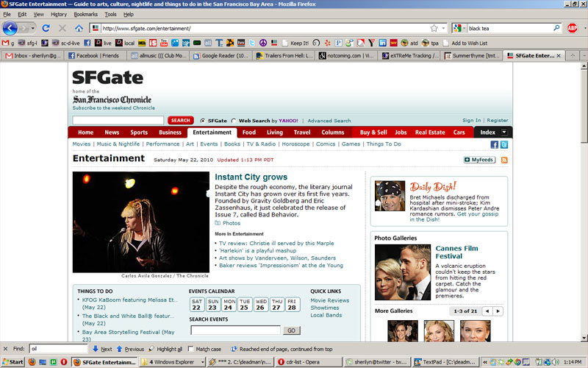588x368 pixels.
Task: Click the GO button for event search
Action: pyautogui.click(x=291, y=330)
